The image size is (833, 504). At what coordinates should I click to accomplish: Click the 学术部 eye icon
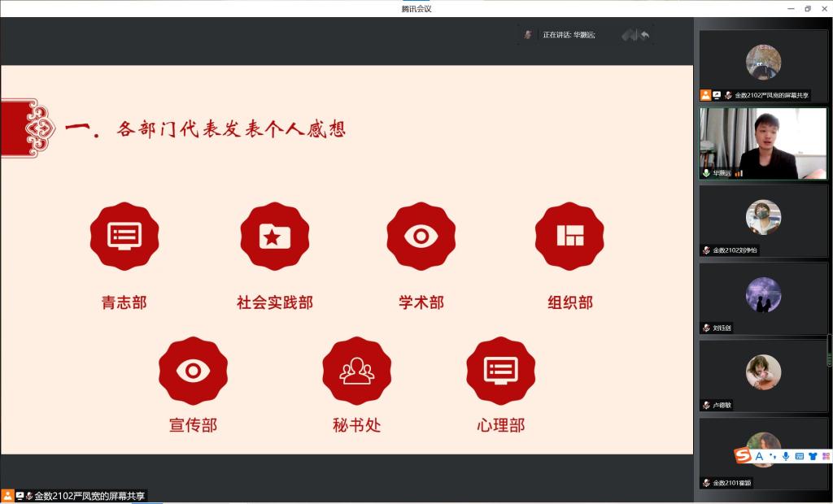point(421,237)
